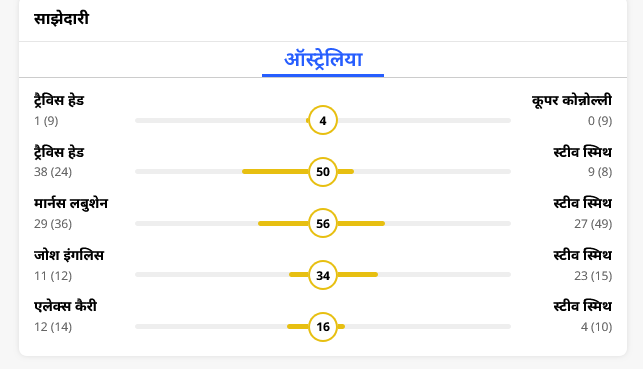Click the partnership circle showing 34

coord(323,275)
